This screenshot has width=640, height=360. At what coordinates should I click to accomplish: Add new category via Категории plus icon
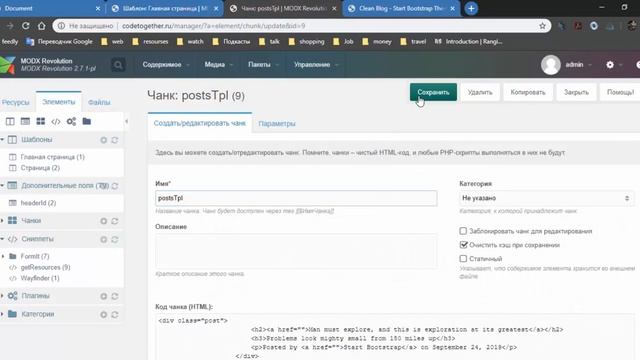pyautogui.click(x=104, y=314)
